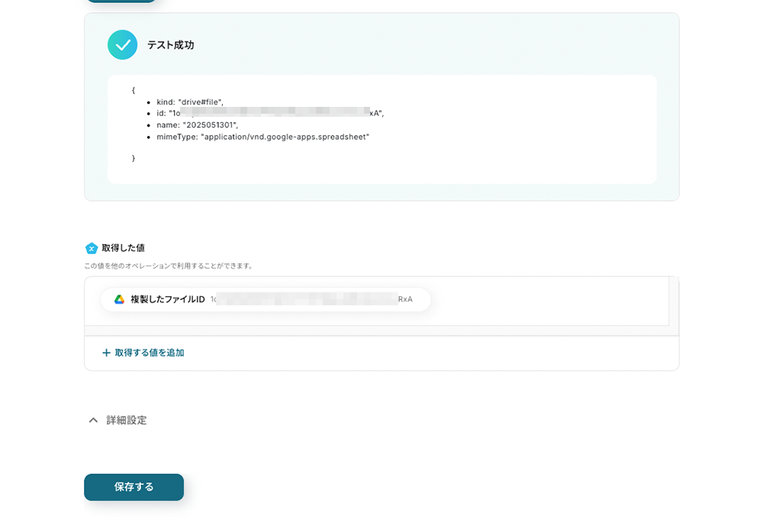Click the テスト成功 heading text
Screen dimensions: 763x532
coord(171,45)
